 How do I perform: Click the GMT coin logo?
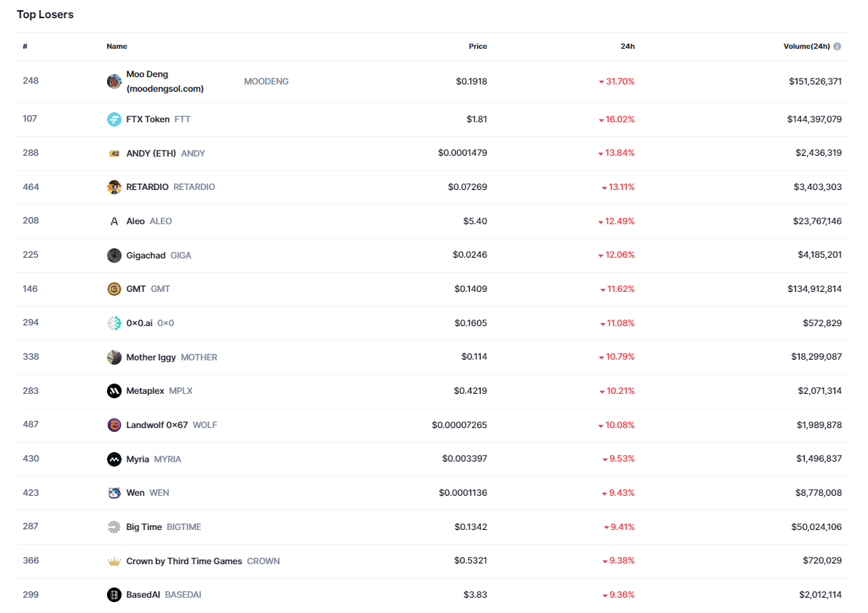coord(114,289)
